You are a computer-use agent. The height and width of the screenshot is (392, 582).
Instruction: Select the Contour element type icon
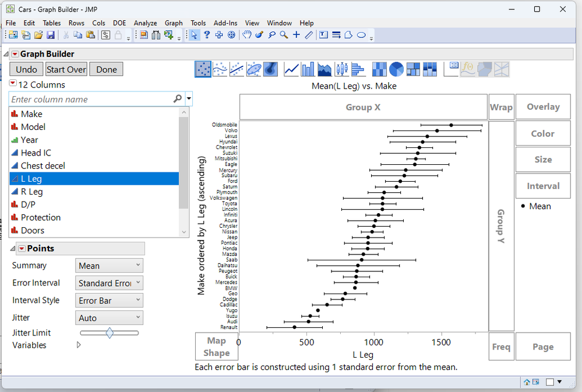pyautogui.click(x=270, y=69)
